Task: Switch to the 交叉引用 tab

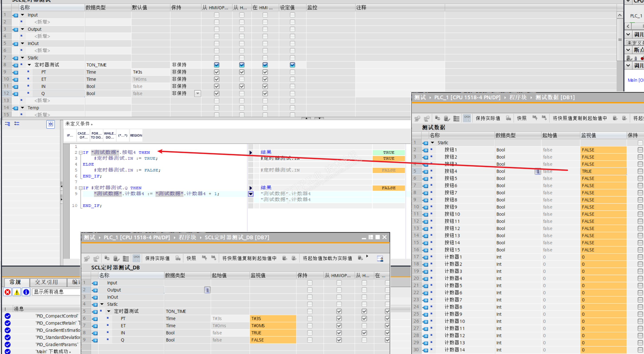Action: (x=46, y=282)
